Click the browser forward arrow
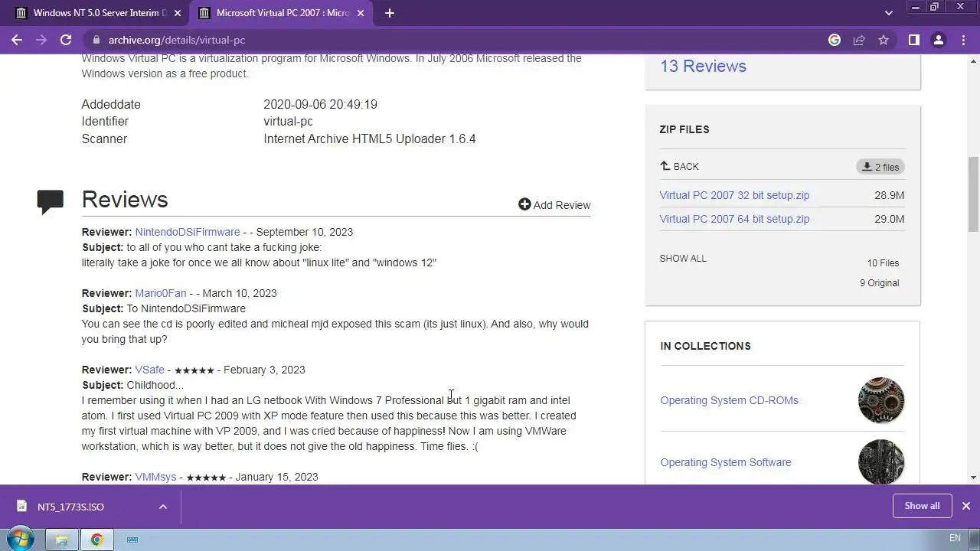The height and width of the screenshot is (551, 980). point(41,40)
